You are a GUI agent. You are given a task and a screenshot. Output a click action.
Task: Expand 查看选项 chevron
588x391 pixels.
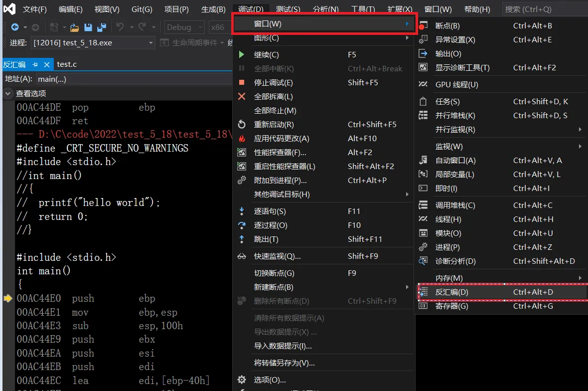coord(7,93)
